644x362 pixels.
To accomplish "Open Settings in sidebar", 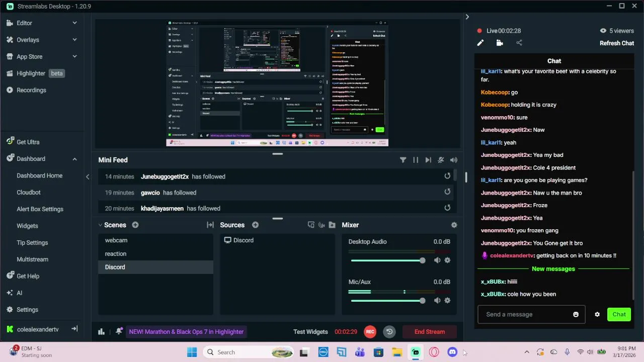I will click(27, 310).
